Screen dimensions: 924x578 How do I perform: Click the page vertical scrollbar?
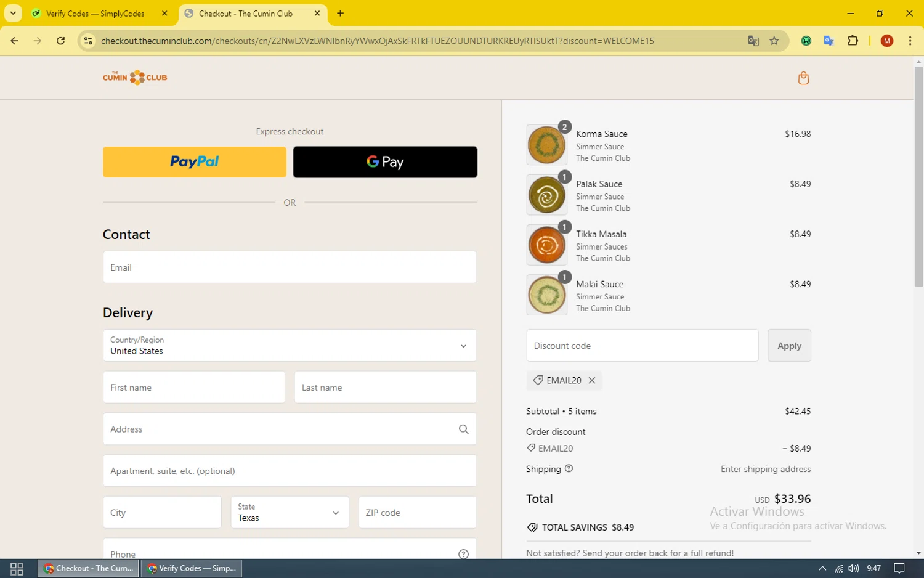click(x=918, y=176)
